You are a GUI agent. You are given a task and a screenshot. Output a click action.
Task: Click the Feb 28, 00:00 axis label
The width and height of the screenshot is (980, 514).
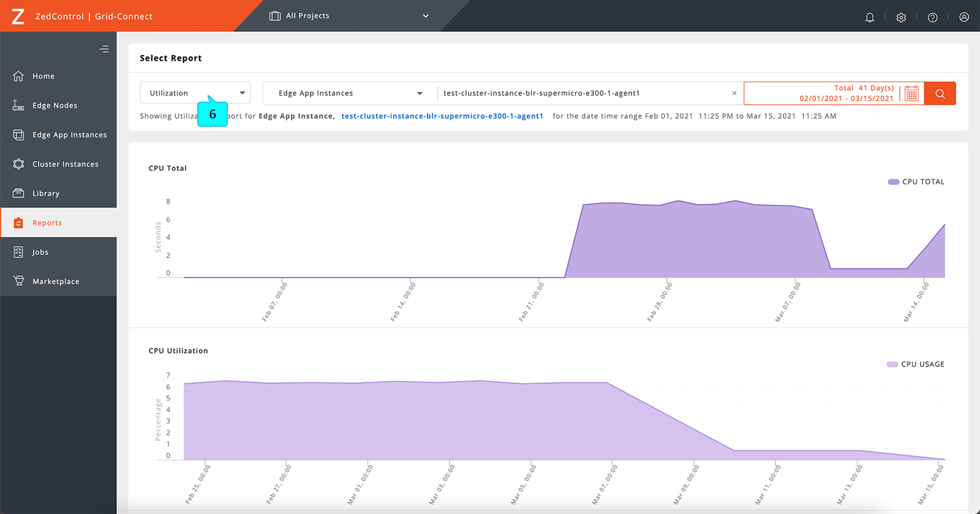(660, 302)
